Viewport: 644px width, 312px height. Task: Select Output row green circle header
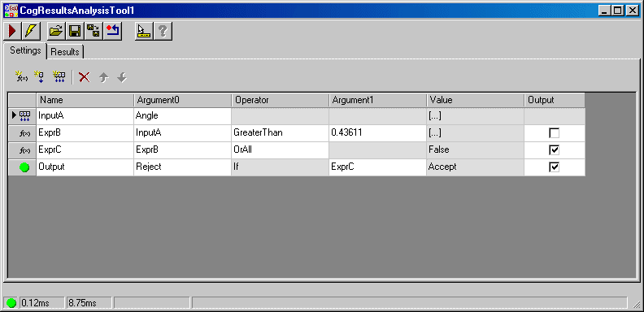(22, 167)
